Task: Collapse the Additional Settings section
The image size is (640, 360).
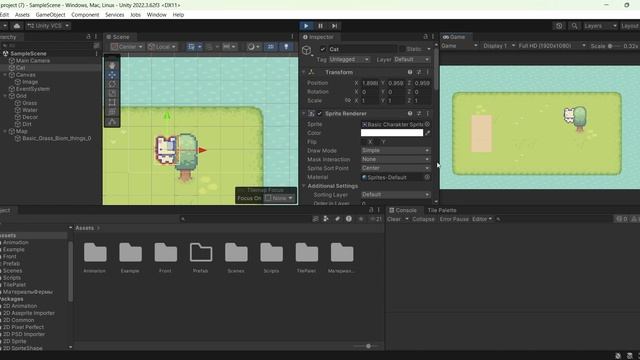Action: (304, 186)
